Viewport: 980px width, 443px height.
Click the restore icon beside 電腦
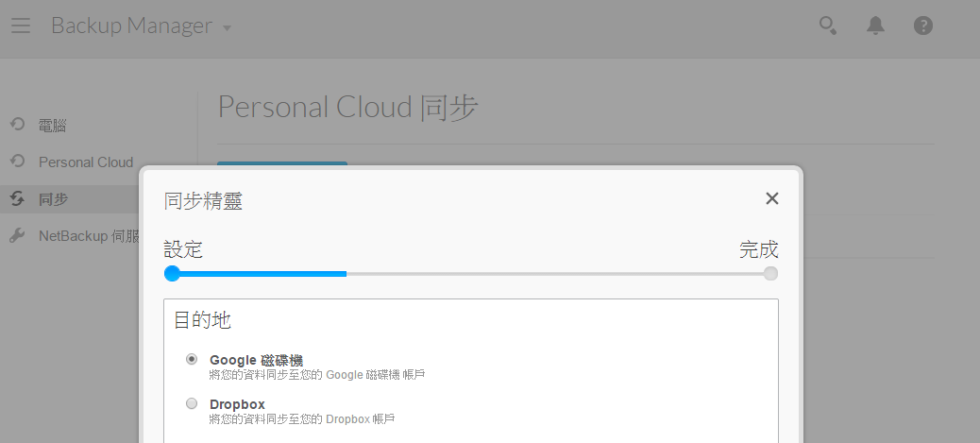tap(18, 124)
